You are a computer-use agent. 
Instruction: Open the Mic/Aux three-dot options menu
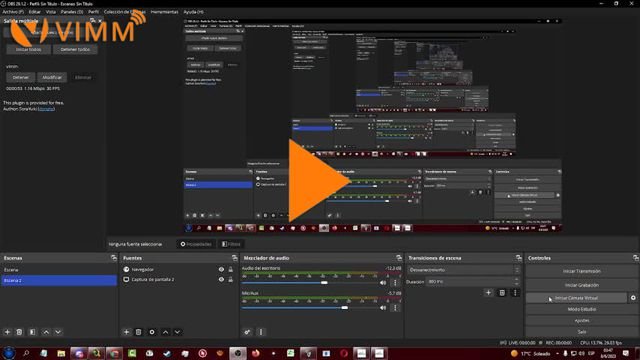click(395, 308)
